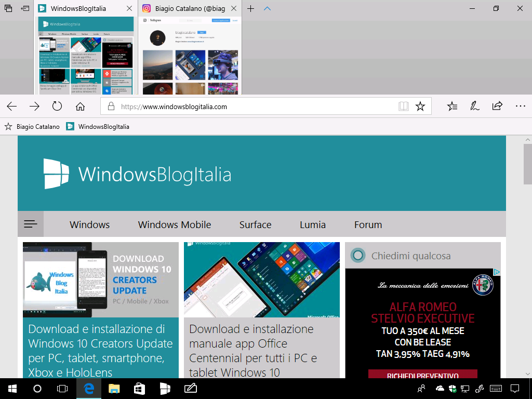
Task: Click the Cortana circle icon in search box
Action: 358,256
